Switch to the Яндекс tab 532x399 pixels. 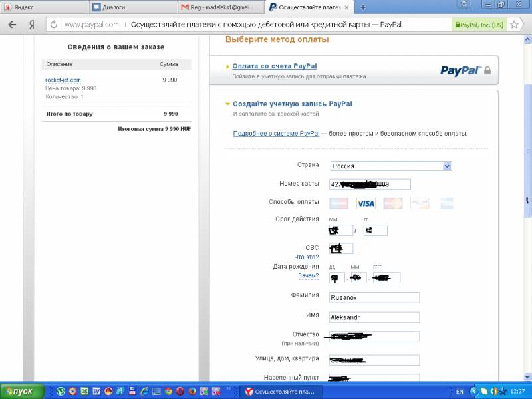[x=45, y=7]
